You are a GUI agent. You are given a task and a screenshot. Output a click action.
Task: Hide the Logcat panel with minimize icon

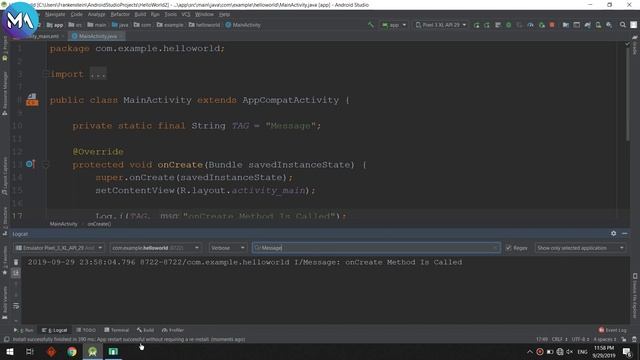point(624,233)
